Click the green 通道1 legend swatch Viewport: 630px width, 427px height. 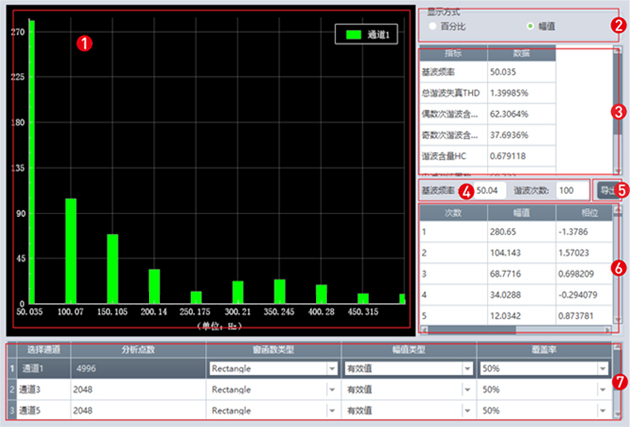[352, 34]
